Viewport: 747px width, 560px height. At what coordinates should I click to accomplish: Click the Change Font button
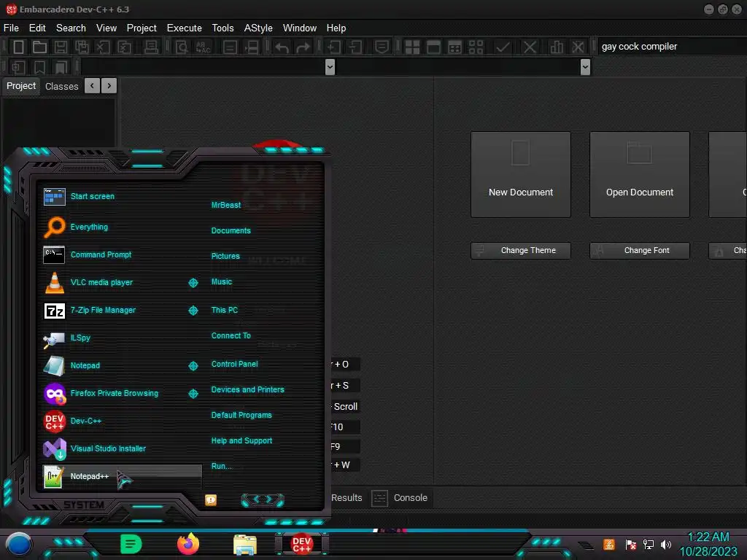(639, 251)
